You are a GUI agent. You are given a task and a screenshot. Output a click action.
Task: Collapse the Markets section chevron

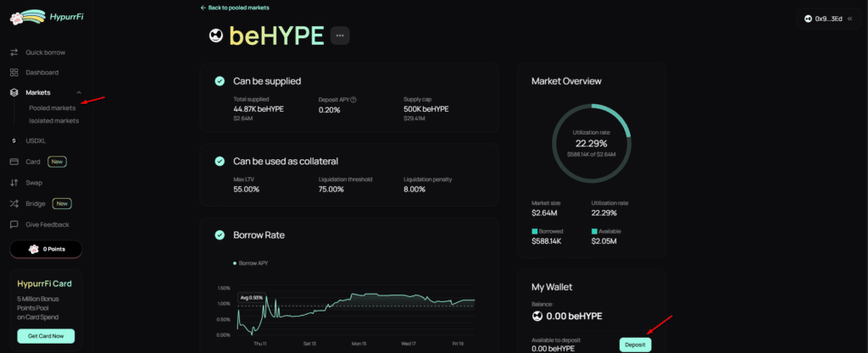[79, 92]
